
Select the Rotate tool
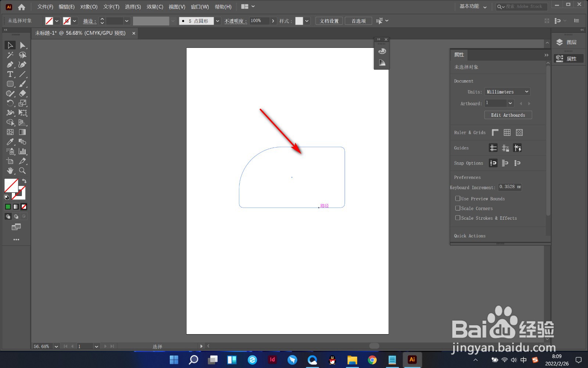click(x=10, y=103)
